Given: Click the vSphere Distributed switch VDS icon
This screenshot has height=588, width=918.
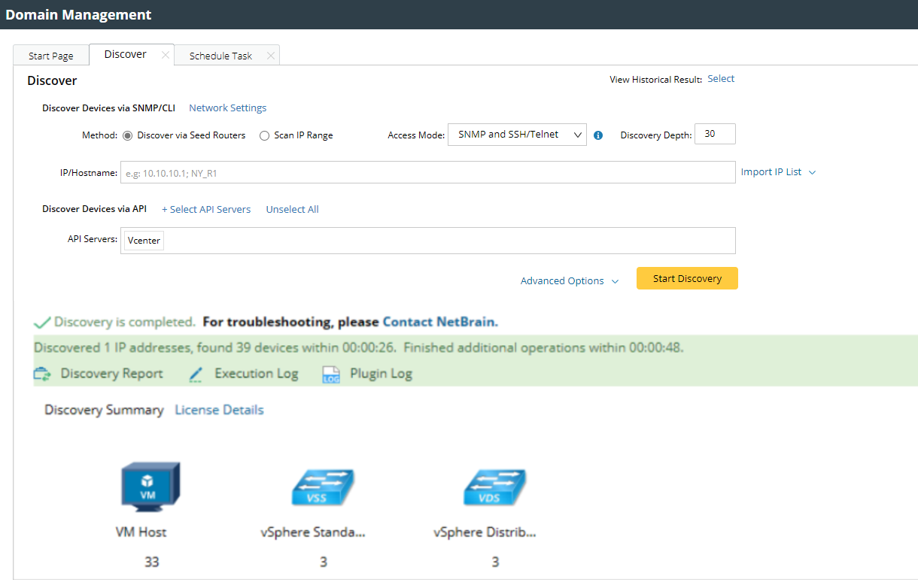Looking at the screenshot, I should pos(494,489).
